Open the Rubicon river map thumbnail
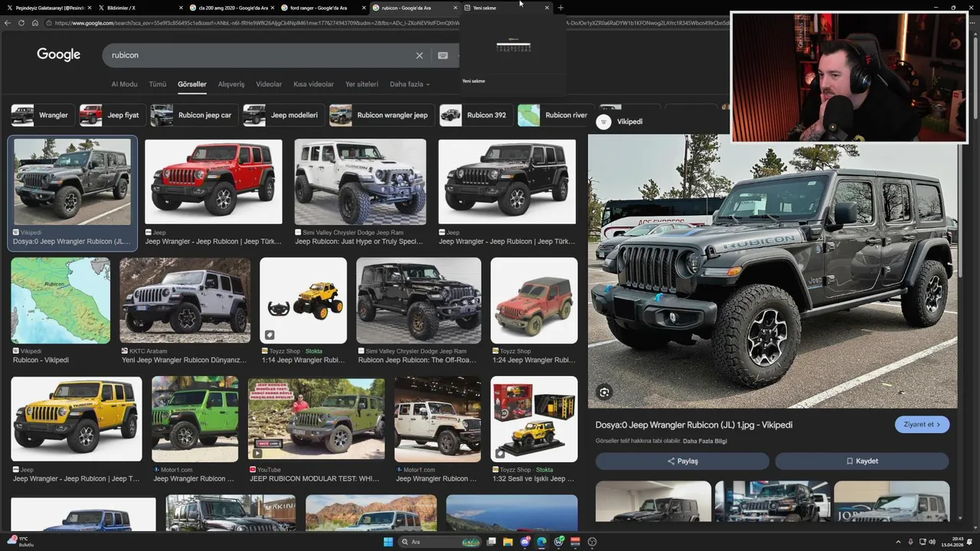 60,301
